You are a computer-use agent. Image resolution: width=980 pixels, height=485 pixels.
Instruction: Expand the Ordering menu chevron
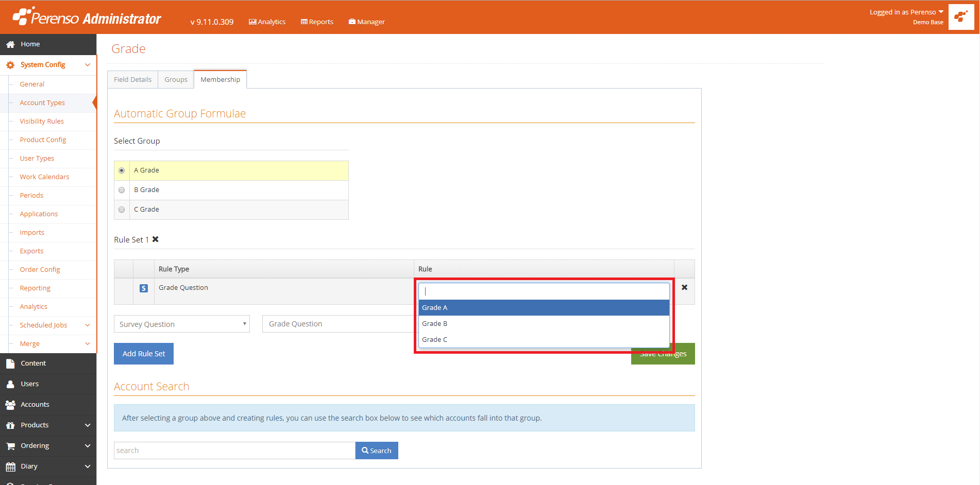(x=88, y=446)
